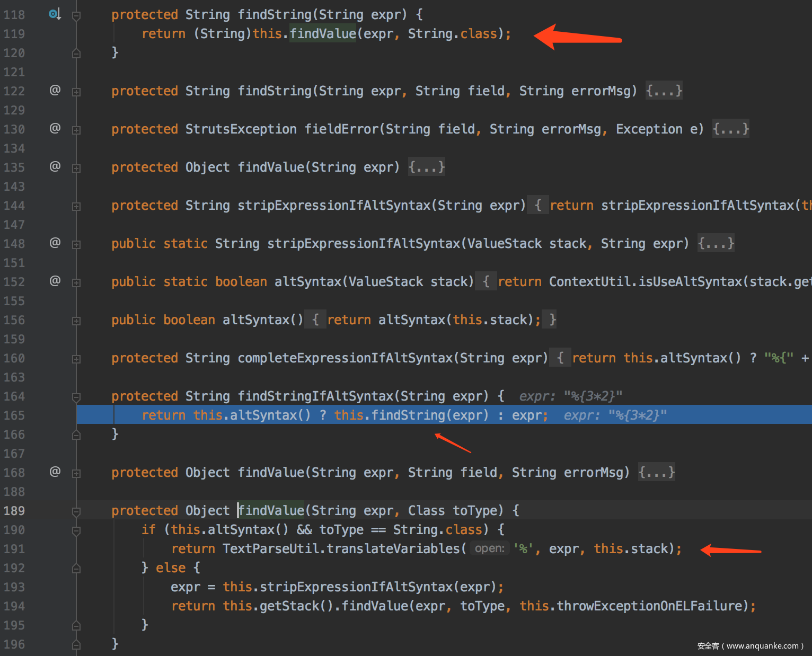The height and width of the screenshot is (656, 812).
Task: Expand completeExpressionIfAltSyntax fold on line 160
Action: 76,359
